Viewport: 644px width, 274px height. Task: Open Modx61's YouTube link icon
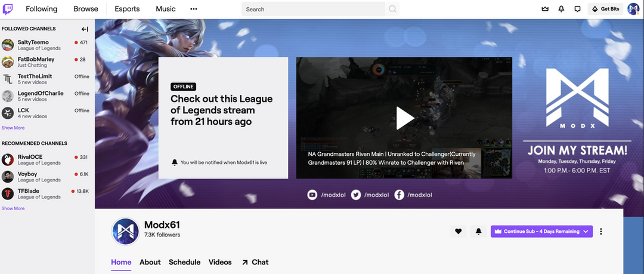pos(312,195)
